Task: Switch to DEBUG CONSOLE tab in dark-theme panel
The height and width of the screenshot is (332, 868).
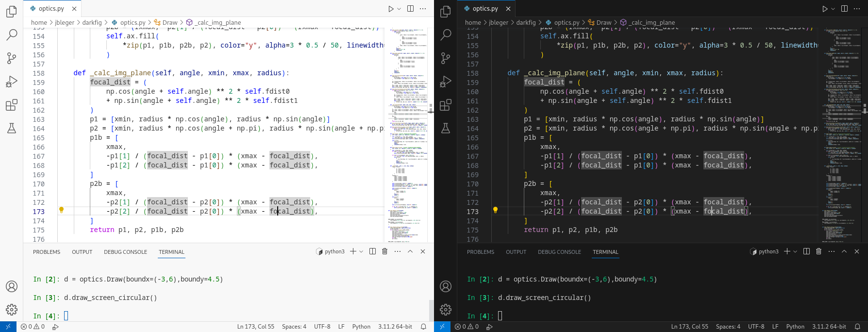Action: point(559,252)
